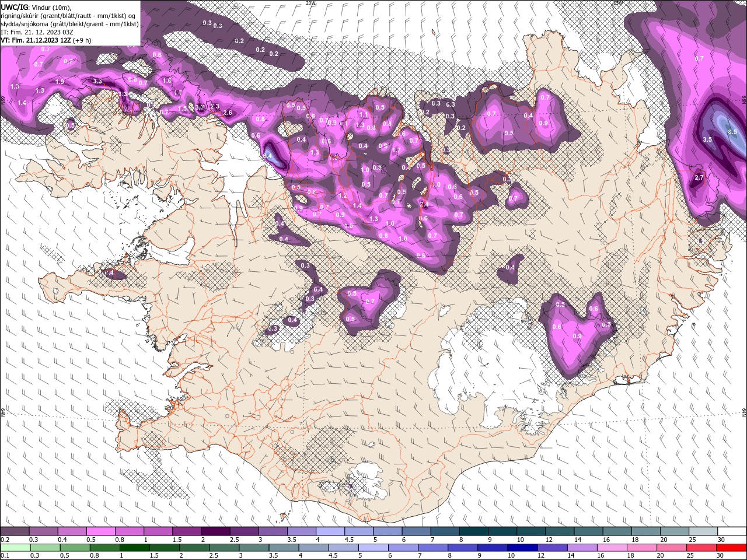Select the rain legend swatch between 6 and 7
The width and height of the screenshot is (747, 560).
point(403,548)
